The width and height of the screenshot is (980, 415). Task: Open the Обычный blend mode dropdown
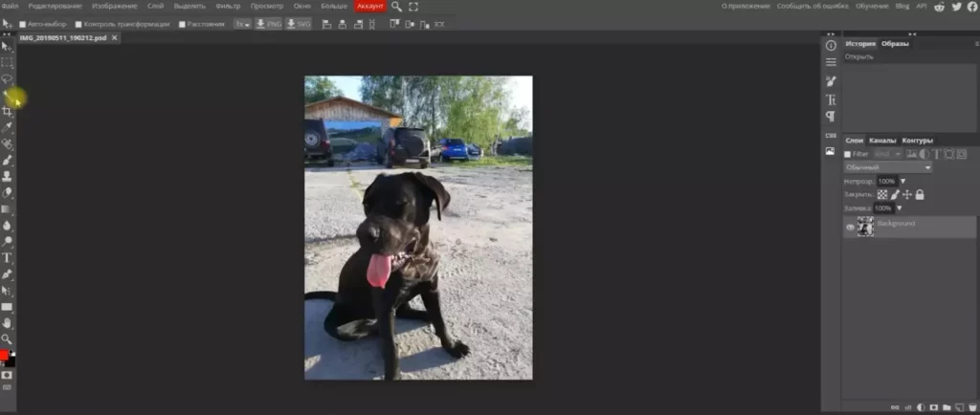pyautogui.click(x=887, y=167)
